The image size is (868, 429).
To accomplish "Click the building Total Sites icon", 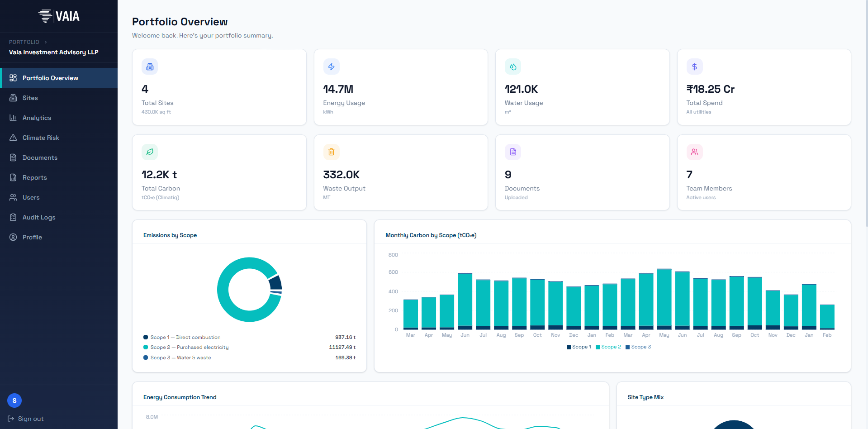I will pyautogui.click(x=150, y=67).
